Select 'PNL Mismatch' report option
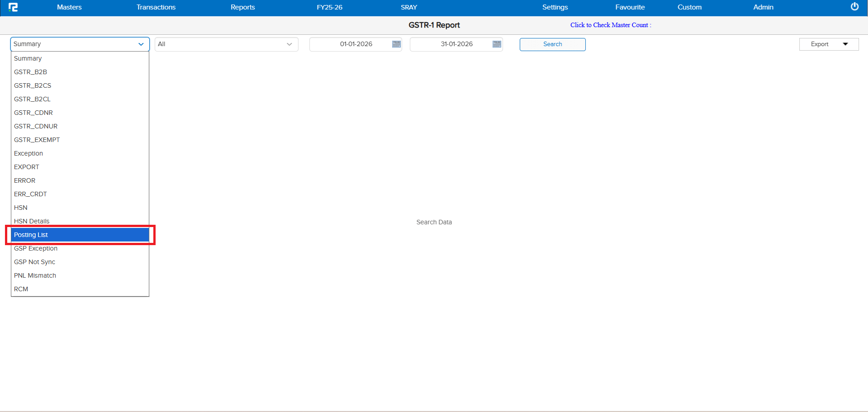Screen dimensions: 868x412 tap(35, 275)
